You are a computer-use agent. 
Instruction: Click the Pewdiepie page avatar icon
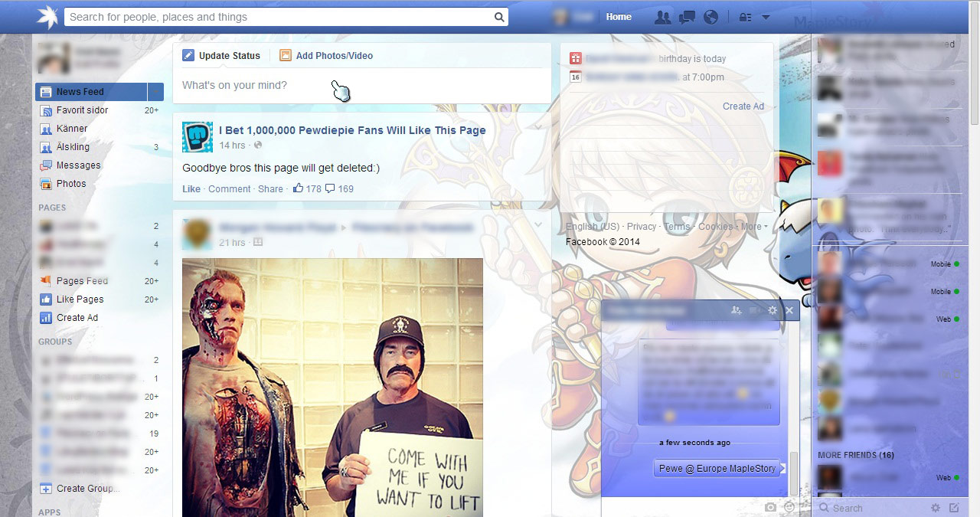198,137
